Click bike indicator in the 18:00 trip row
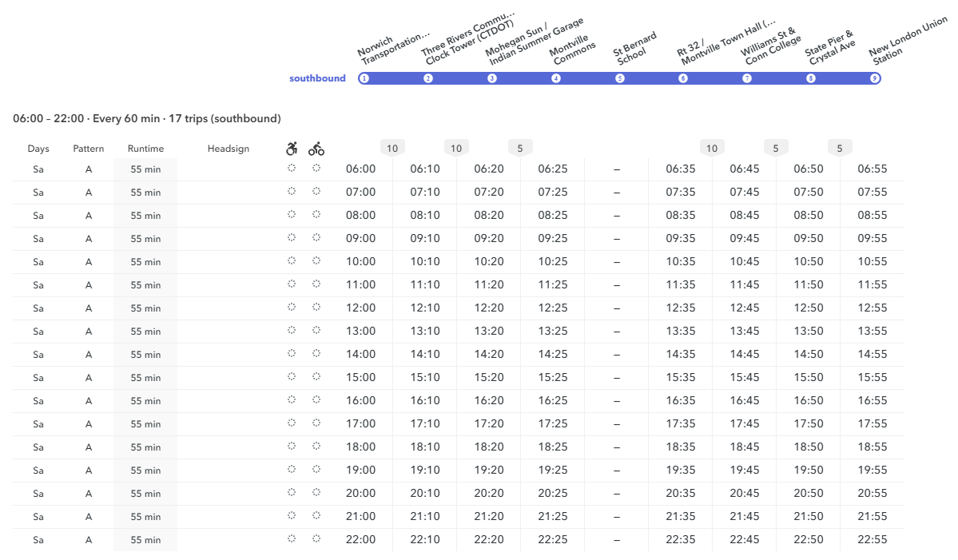958x560 pixels. (x=316, y=446)
